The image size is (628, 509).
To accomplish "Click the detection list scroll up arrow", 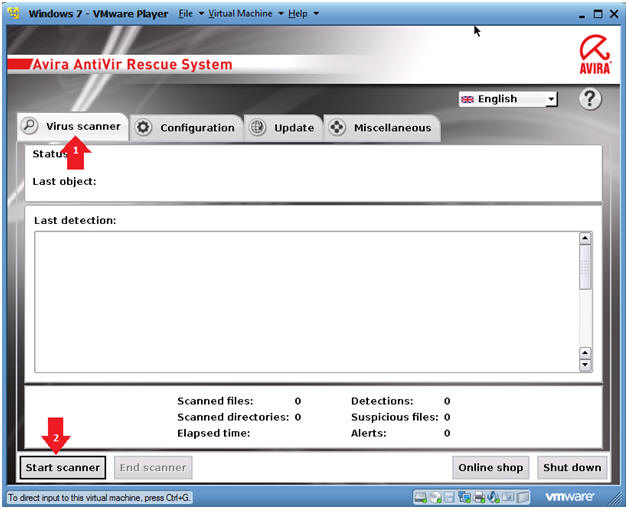I will pos(585,239).
